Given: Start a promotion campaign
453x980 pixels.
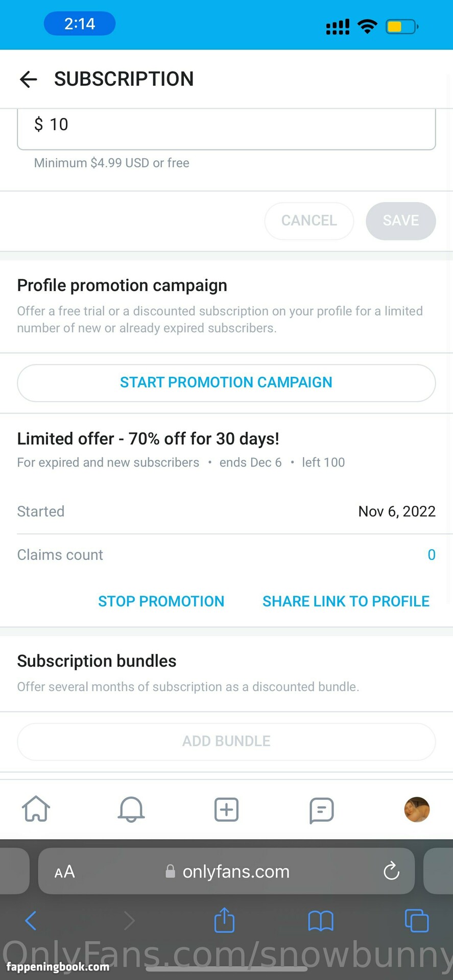Looking at the screenshot, I should coord(226,383).
